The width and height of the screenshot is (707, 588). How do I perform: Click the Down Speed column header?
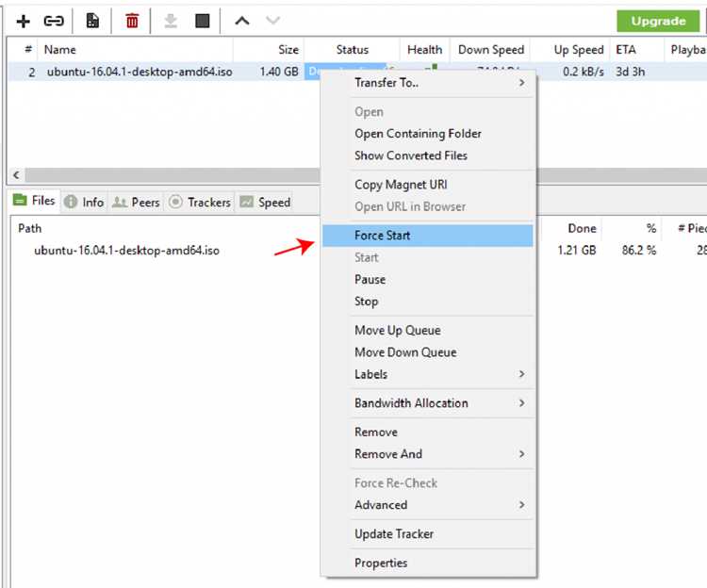490,50
